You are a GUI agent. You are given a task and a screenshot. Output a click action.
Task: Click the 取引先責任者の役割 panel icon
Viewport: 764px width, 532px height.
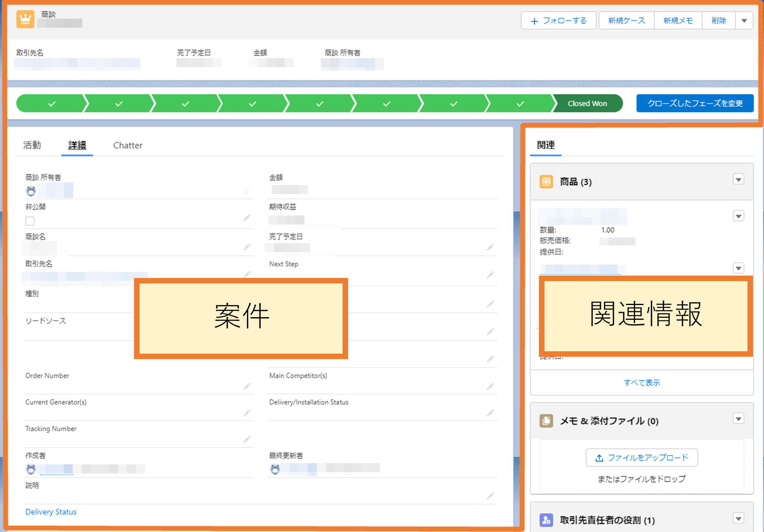tap(546, 520)
